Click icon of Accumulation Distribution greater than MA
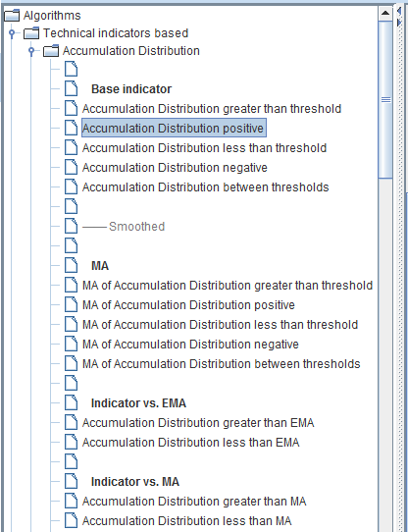This screenshot has width=408, height=532. click(x=71, y=502)
